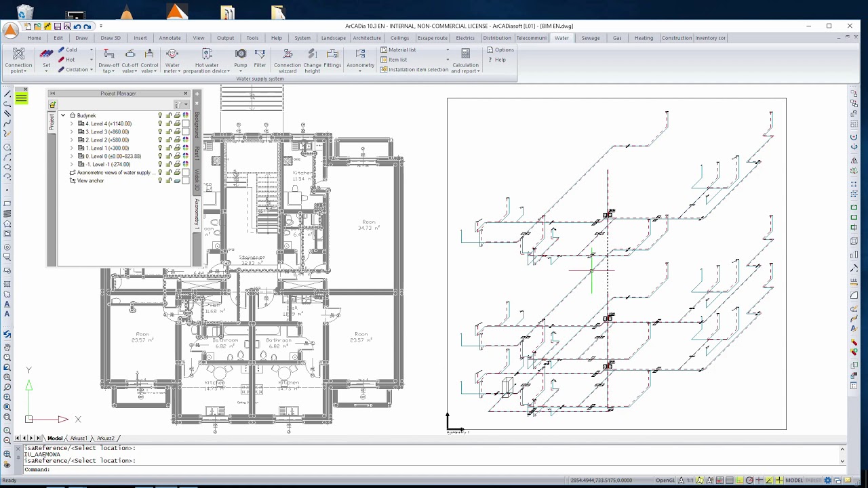Insert a Cut-off valve
The width and height of the screenshot is (868, 488).
(130, 60)
